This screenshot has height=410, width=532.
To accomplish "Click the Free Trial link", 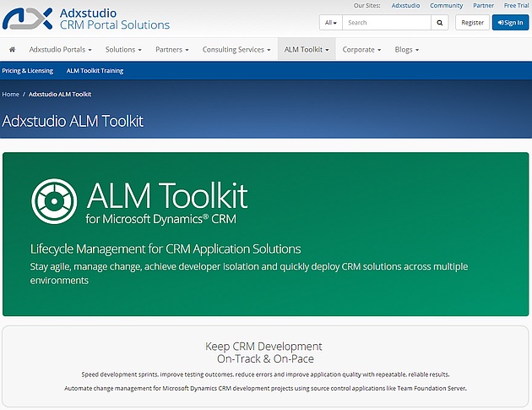I will click(517, 5).
